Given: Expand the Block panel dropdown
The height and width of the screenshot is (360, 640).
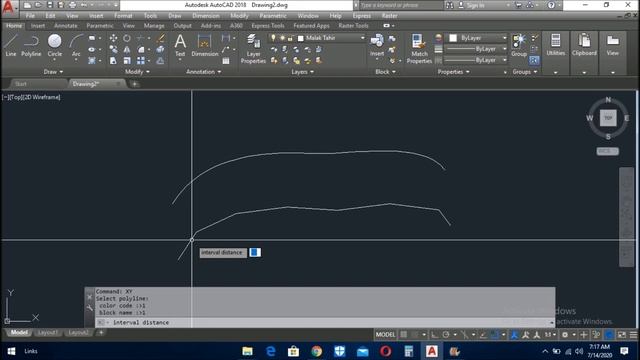Looking at the screenshot, I should 385,72.
